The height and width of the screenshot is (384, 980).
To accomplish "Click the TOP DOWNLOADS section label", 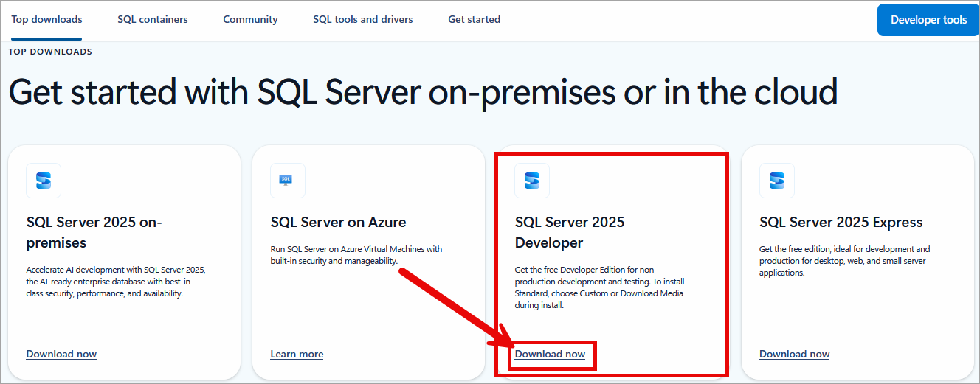I will [x=50, y=52].
